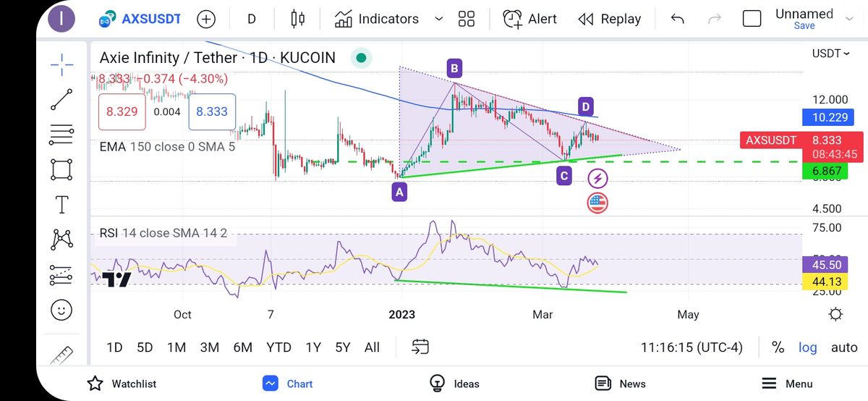Open the emoji icons tool

62,310
